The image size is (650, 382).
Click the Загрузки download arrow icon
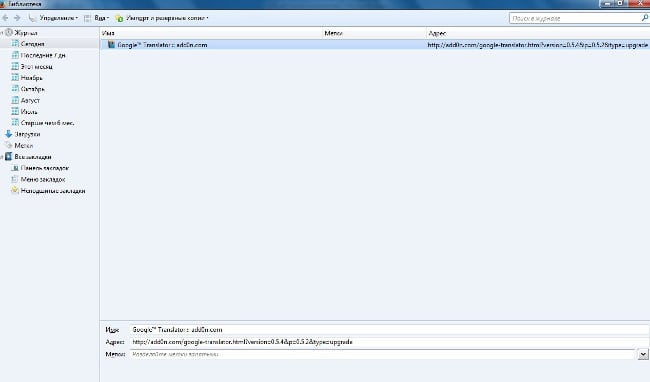tap(8, 134)
